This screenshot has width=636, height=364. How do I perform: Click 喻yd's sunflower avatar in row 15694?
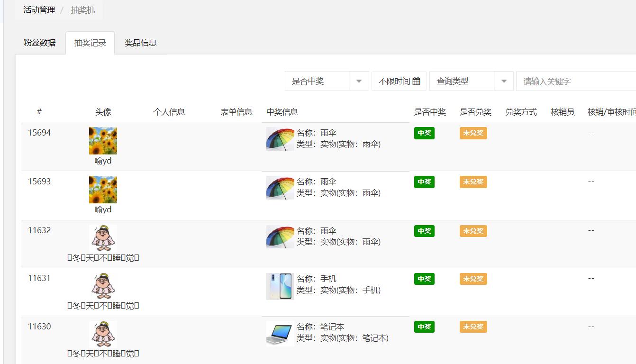[x=102, y=140]
